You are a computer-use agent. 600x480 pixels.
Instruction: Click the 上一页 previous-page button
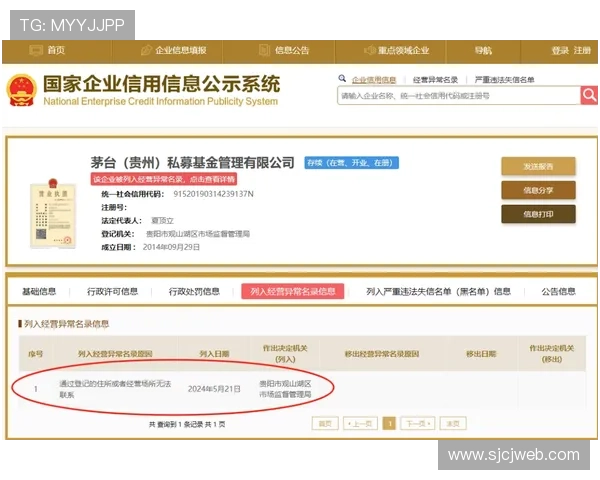tap(360, 424)
